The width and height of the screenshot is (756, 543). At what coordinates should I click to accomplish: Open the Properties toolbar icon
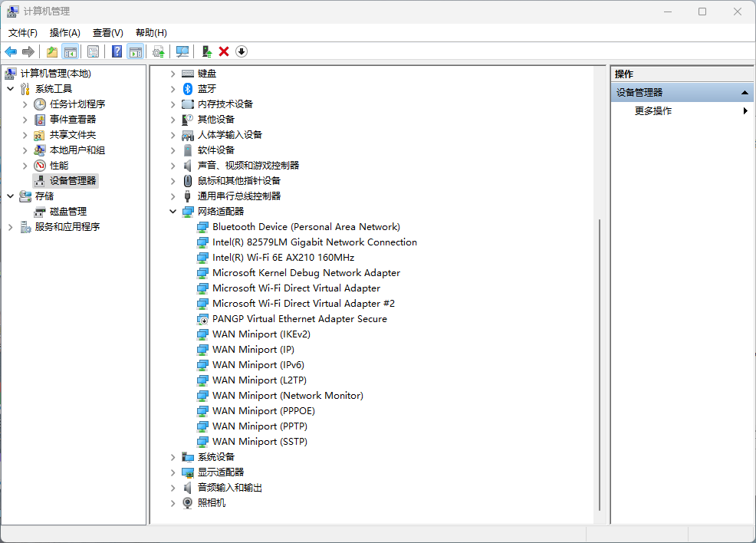(x=93, y=51)
